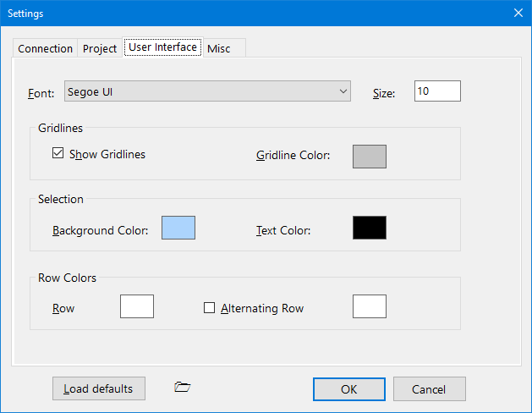Open the Project tab

tap(100, 48)
